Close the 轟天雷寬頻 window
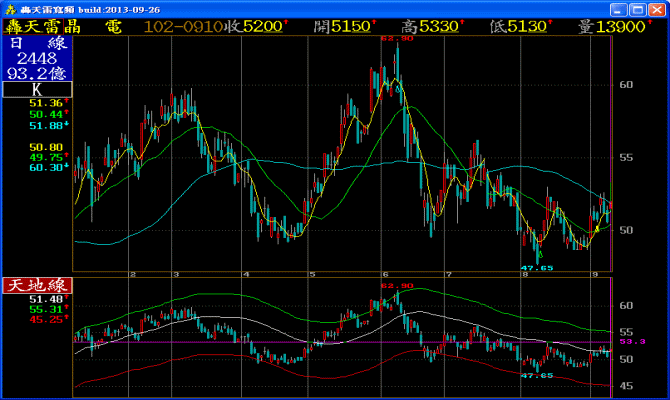This screenshot has width=670, height=400. point(657,9)
